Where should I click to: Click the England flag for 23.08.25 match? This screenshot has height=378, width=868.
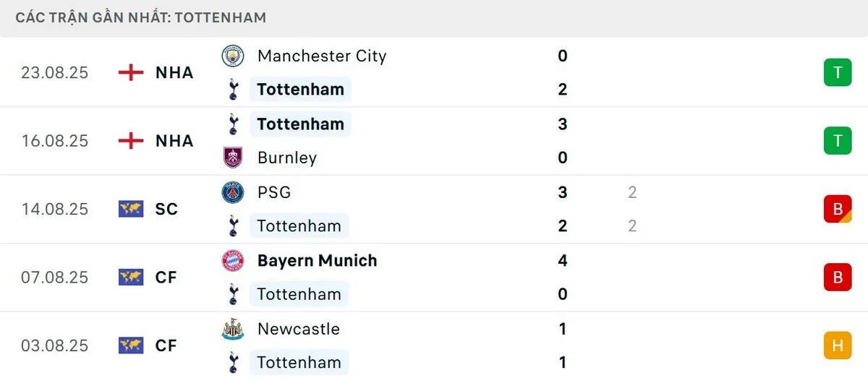131,72
